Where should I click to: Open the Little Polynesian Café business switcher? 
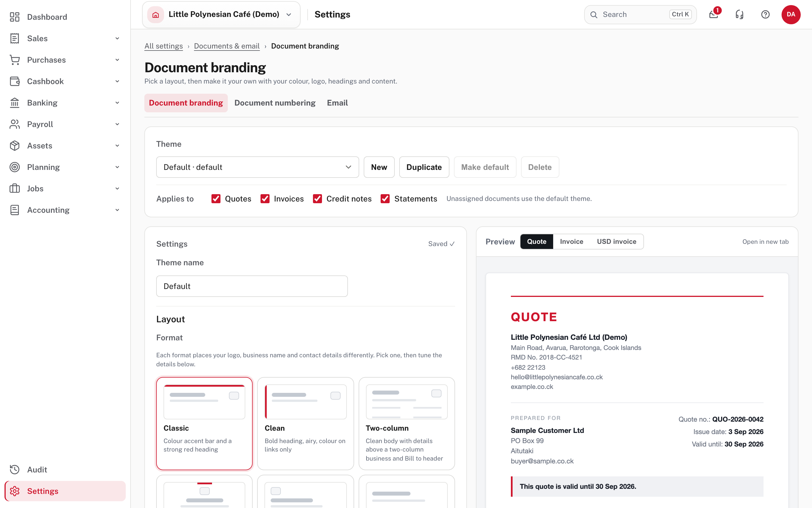221,14
